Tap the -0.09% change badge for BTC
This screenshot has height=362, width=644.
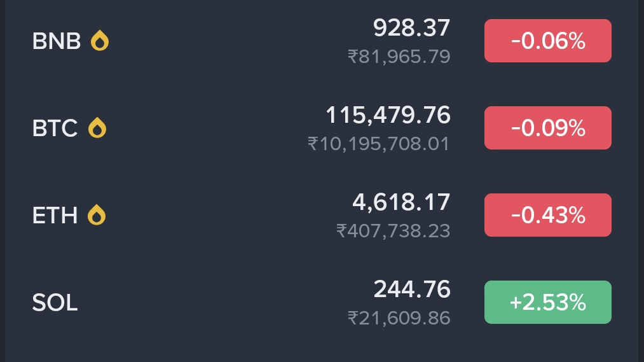click(548, 128)
